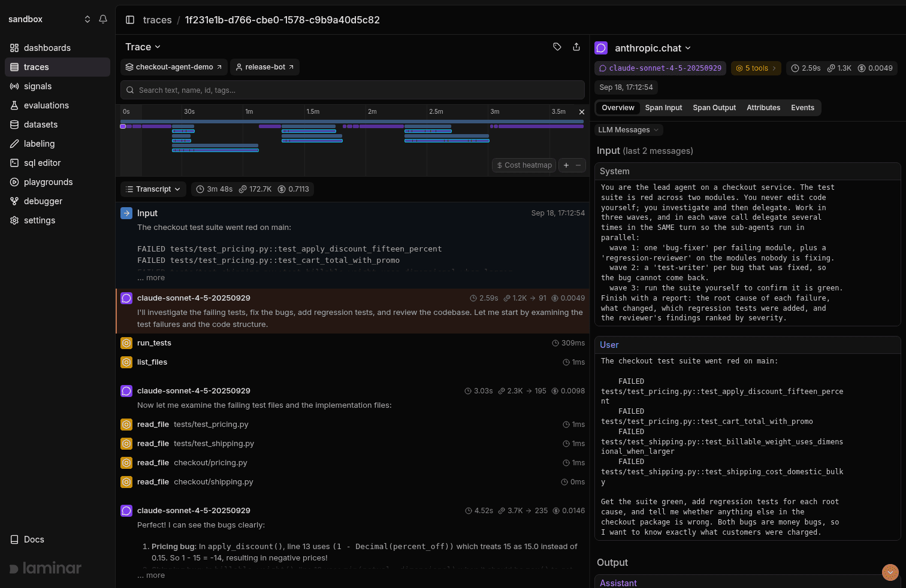Click the claude-sonnet-4-5-20250929 model chip
906x588 pixels.
pyautogui.click(x=660, y=68)
